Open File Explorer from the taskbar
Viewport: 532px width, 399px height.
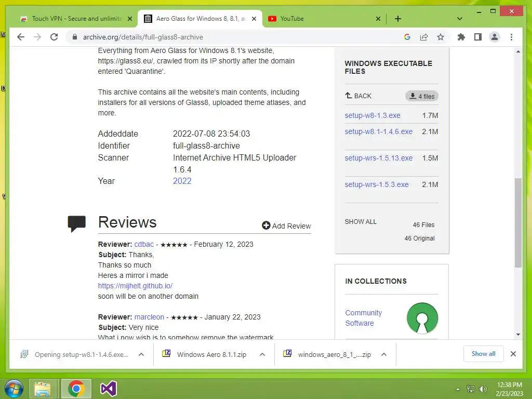click(x=43, y=389)
